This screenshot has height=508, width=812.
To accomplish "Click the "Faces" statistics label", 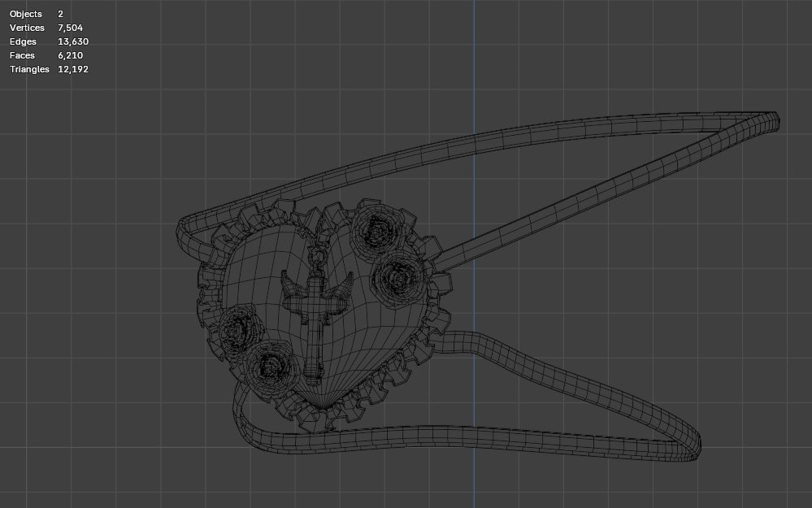I will (x=22, y=55).
